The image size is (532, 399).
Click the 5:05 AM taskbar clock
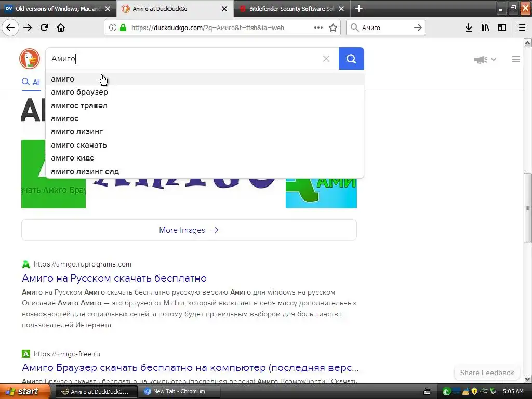(x=513, y=392)
